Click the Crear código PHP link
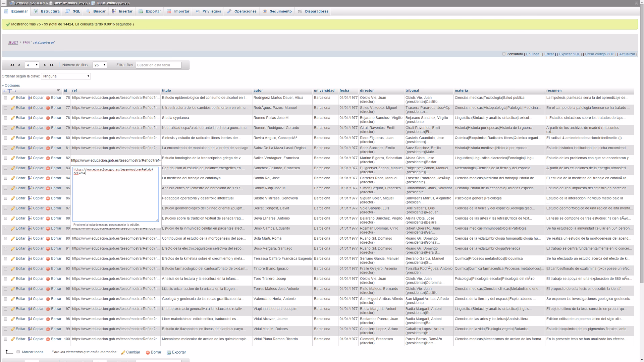The image size is (644, 362). pyautogui.click(x=600, y=54)
